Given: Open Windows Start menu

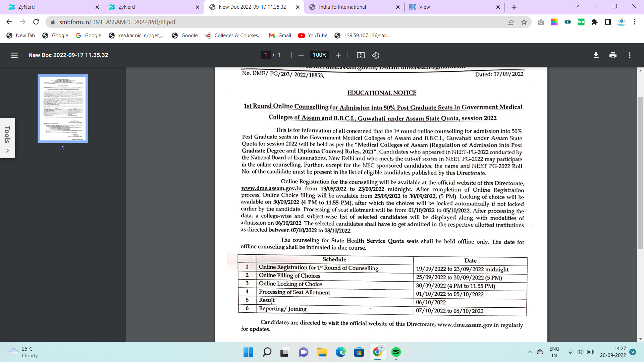Looking at the screenshot, I should click(248, 352).
